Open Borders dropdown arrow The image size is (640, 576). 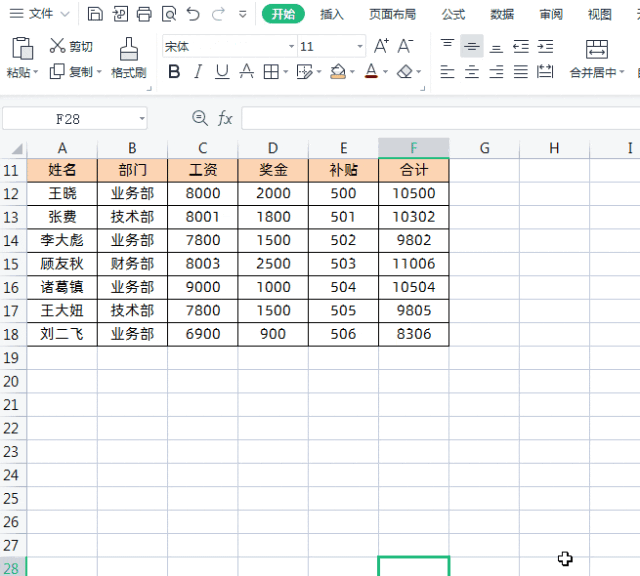285,72
